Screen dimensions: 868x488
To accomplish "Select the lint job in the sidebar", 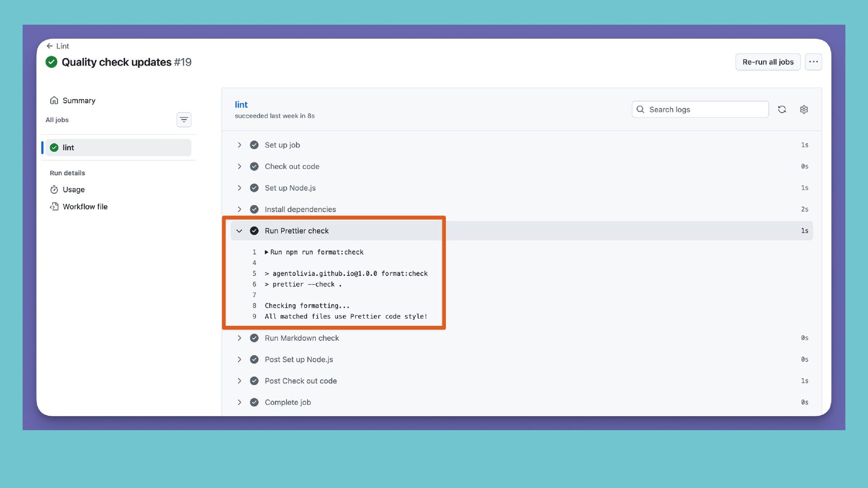I will tap(118, 148).
